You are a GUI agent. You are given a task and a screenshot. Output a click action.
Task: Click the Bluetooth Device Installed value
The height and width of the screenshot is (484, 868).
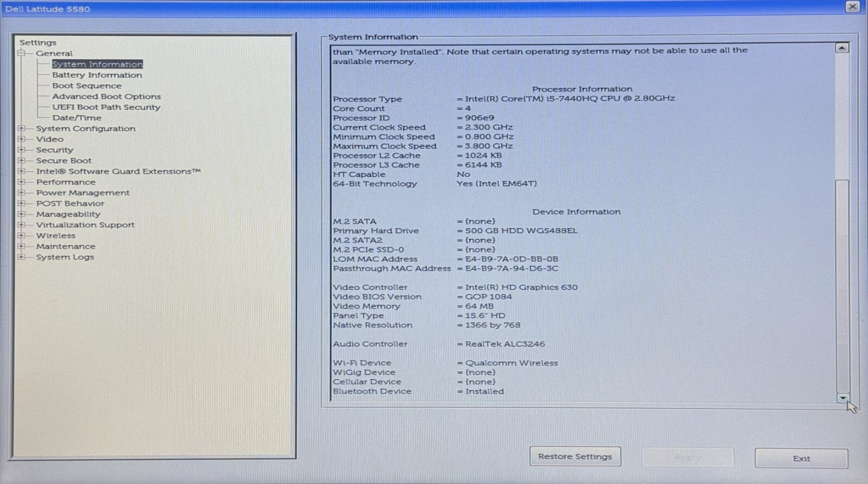(x=484, y=391)
